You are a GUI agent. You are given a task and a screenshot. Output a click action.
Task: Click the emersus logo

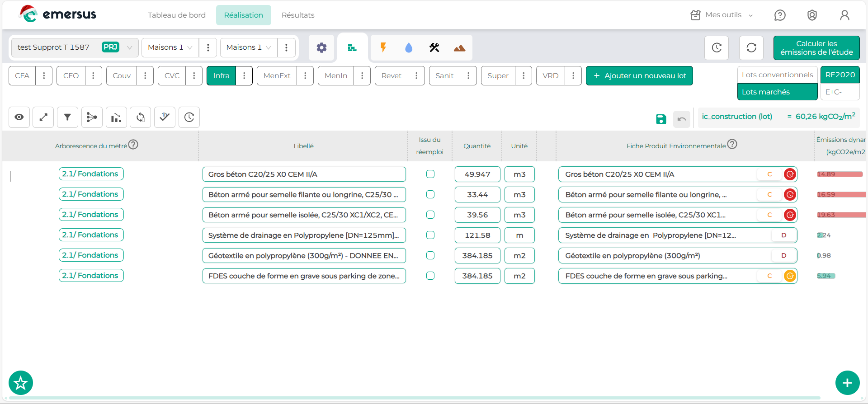[x=58, y=14]
